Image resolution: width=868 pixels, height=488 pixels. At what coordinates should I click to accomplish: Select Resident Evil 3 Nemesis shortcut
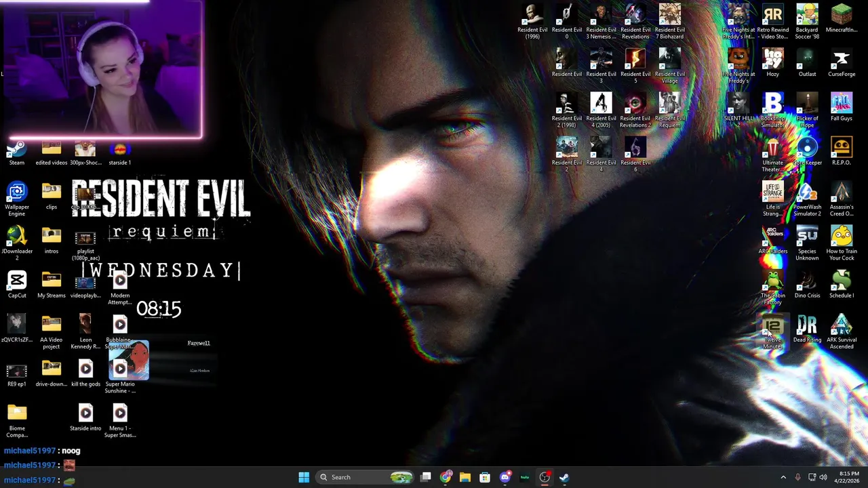601,22
